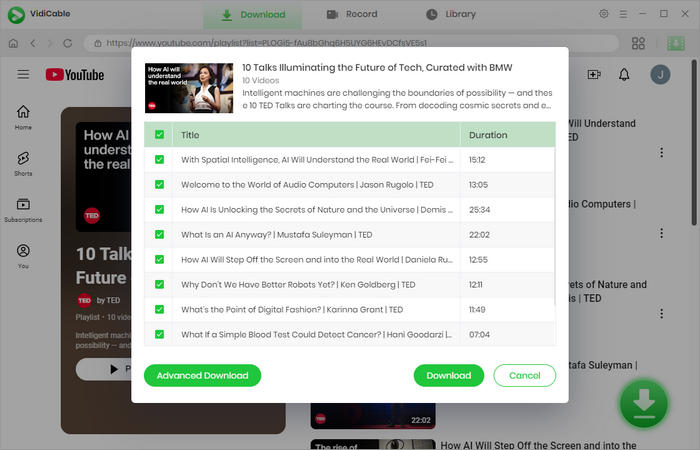Screen dimensions: 700x450
Task: Open the settings gear in title bar
Action: tap(604, 14)
